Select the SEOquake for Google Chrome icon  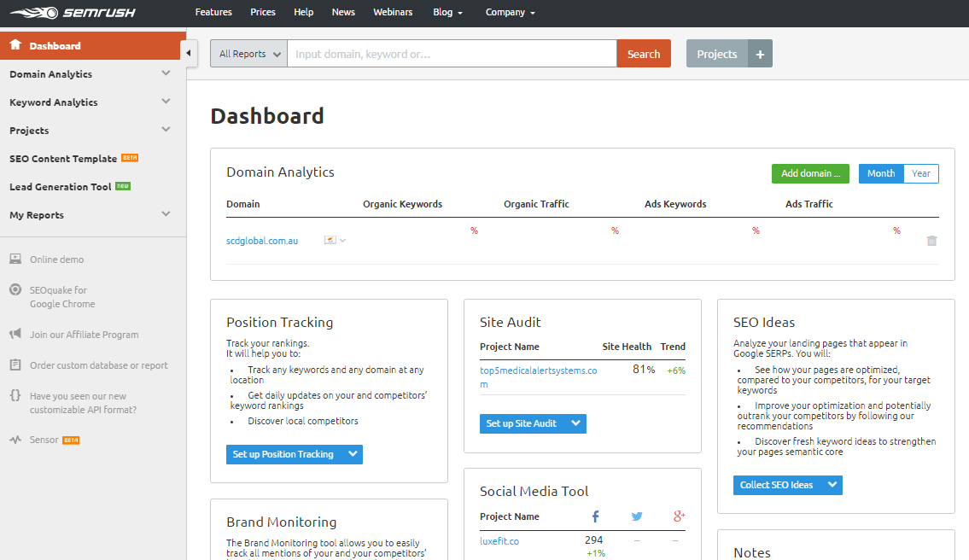17,290
